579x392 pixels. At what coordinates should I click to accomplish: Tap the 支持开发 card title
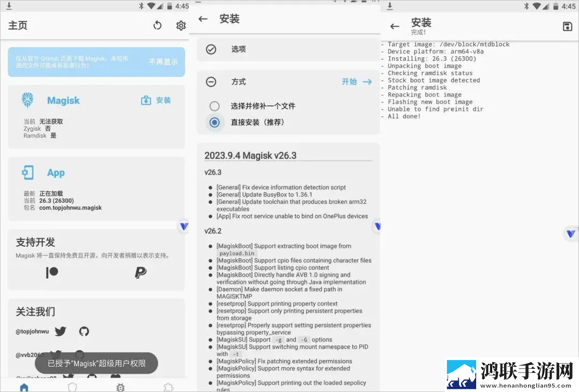click(35, 242)
